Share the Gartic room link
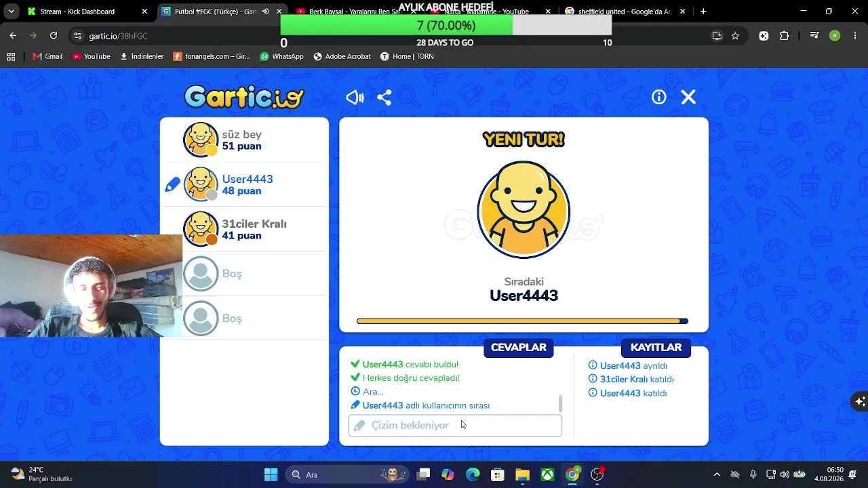The width and height of the screenshot is (868, 488). [x=384, y=98]
